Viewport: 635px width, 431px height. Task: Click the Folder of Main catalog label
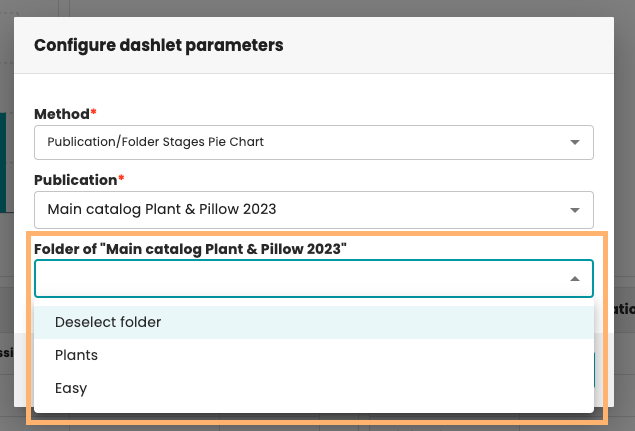coord(190,248)
